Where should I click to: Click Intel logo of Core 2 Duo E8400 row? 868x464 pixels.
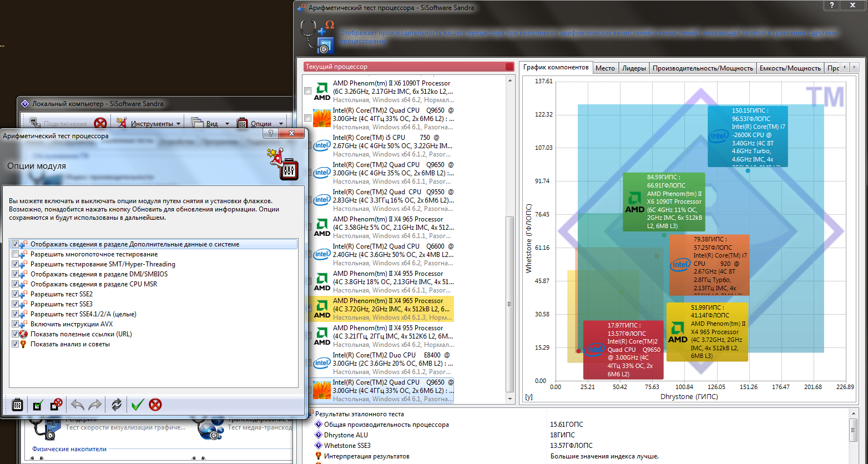322,363
